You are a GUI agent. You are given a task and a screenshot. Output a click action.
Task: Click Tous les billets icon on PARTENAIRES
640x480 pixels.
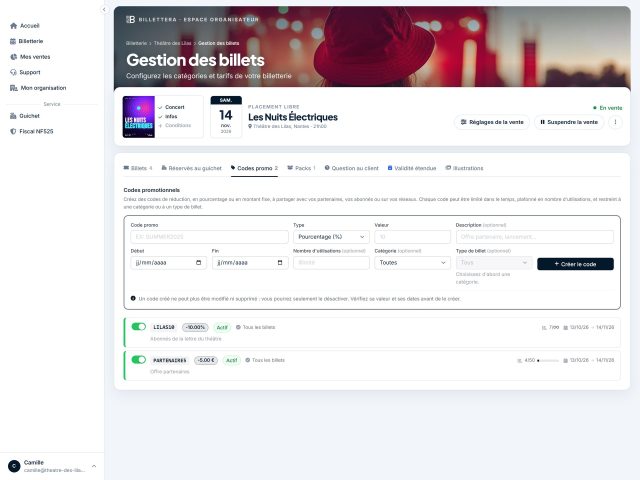(247, 360)
